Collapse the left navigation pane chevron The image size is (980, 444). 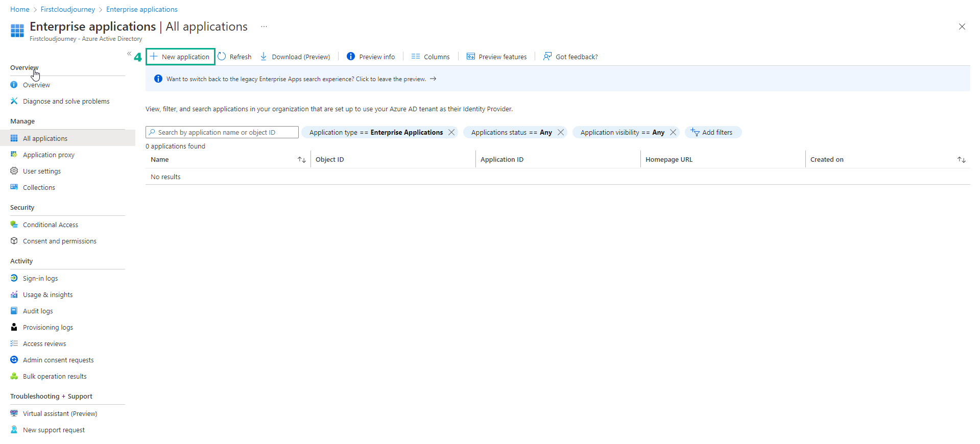129,54
